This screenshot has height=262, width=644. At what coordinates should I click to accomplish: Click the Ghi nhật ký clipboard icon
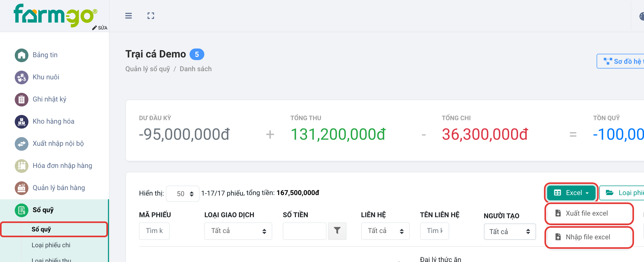coord(22,99)
